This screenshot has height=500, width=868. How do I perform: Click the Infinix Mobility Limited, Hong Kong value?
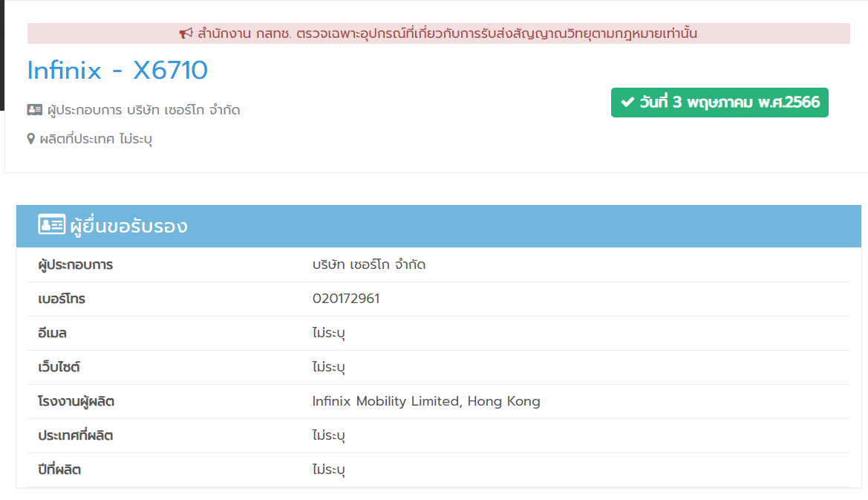point(426,401)
